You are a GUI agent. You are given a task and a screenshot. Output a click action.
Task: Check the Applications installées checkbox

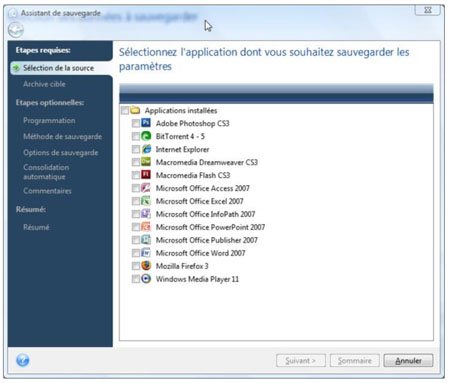tap(125, 110)
